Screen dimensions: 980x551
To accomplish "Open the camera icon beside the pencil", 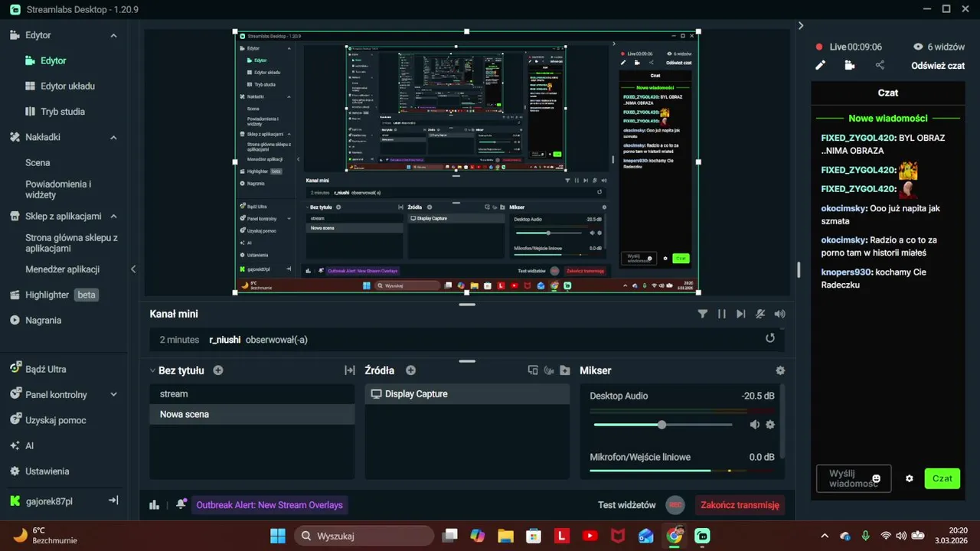I will pos(849,66).
